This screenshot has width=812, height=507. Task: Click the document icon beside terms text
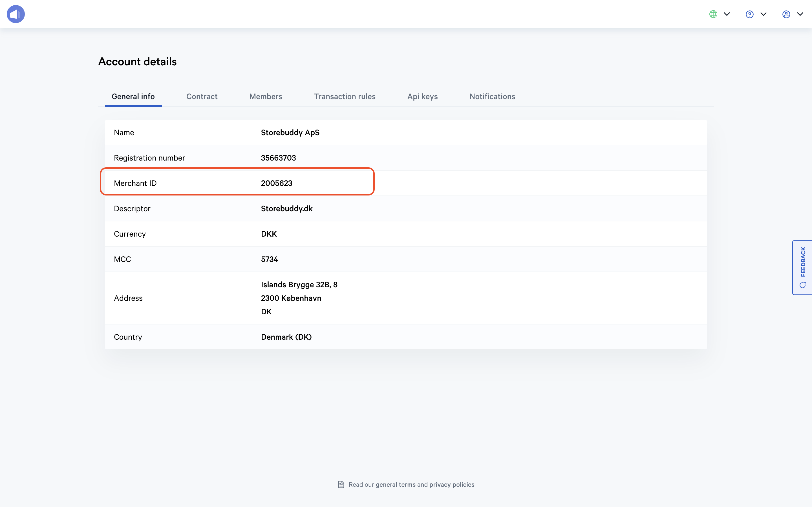[341, 484]
